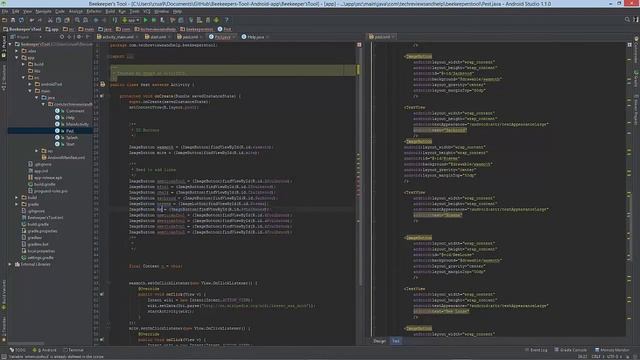Click the Help question mark icon

point(227,20)
